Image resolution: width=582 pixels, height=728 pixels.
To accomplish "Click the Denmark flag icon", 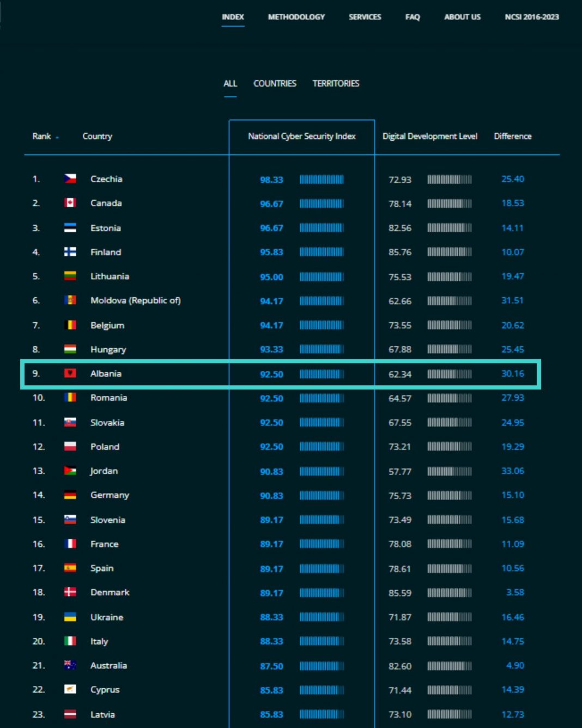I will pyautogui.click(x=70, y=592).
